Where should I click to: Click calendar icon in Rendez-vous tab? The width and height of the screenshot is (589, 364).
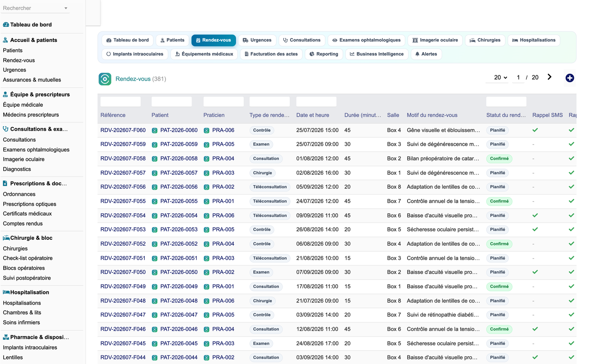pyautogui.click(x=198, y=40)
